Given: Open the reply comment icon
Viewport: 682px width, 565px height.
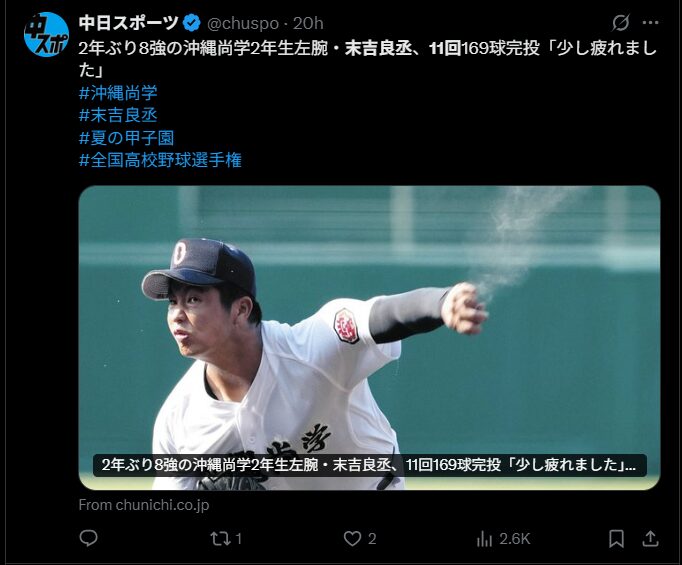Looking at the screenshot, I should 88,538.
